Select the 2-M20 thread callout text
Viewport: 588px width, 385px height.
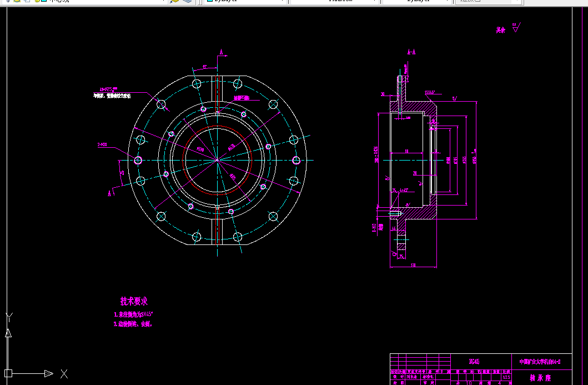coord(102,144)
